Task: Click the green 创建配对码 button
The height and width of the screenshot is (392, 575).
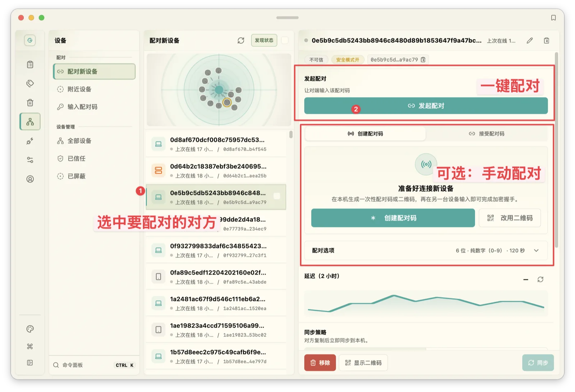Action: 393,218
